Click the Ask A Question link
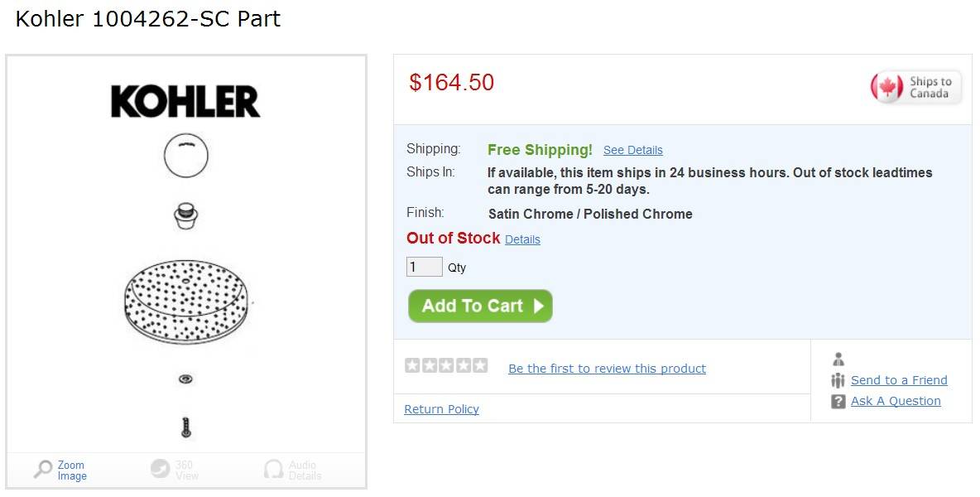This screenshot has height=497, width=980. click(x=896, y=401)
